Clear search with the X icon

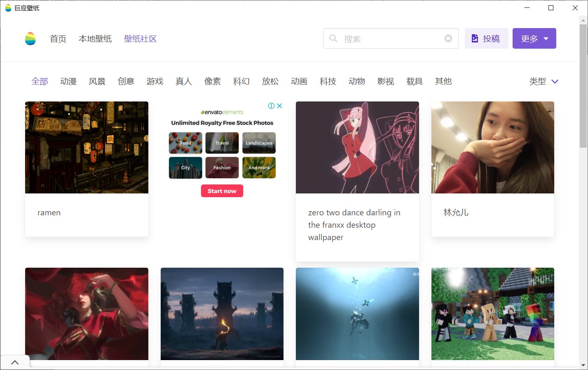click(x=448, y=38)
